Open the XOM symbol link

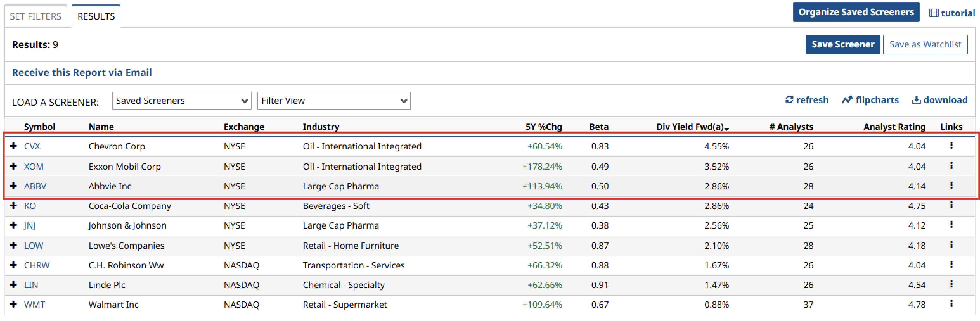(x=34, y=167)
